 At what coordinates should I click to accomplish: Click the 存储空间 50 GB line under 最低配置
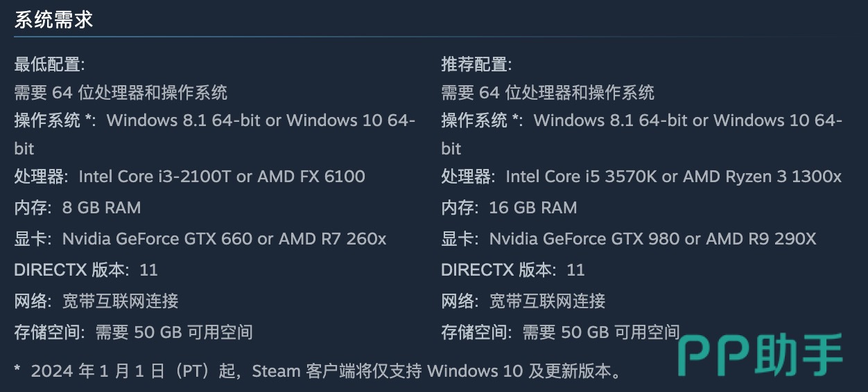[x=133, y=332]
